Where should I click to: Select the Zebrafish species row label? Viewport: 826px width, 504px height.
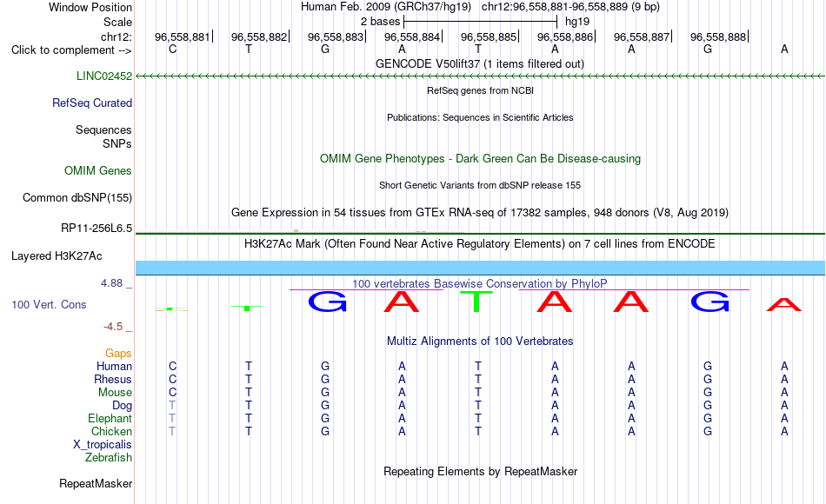pos(109,457)
